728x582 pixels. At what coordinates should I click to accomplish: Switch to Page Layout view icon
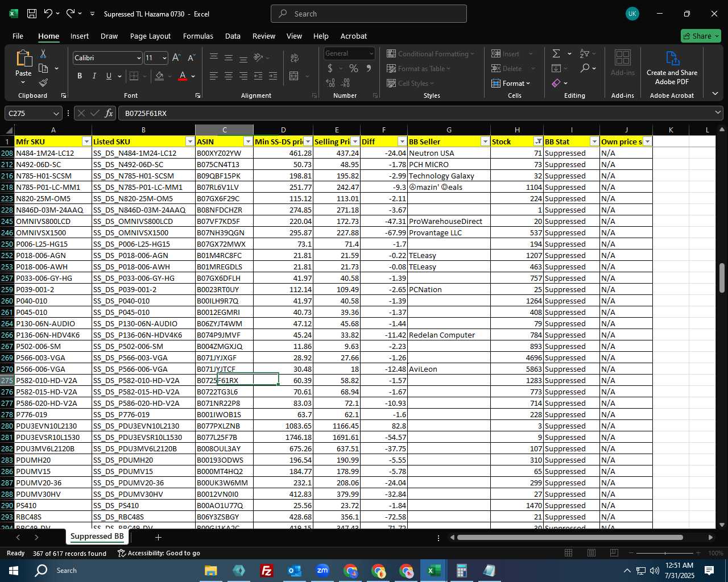(x=591, y=553)
